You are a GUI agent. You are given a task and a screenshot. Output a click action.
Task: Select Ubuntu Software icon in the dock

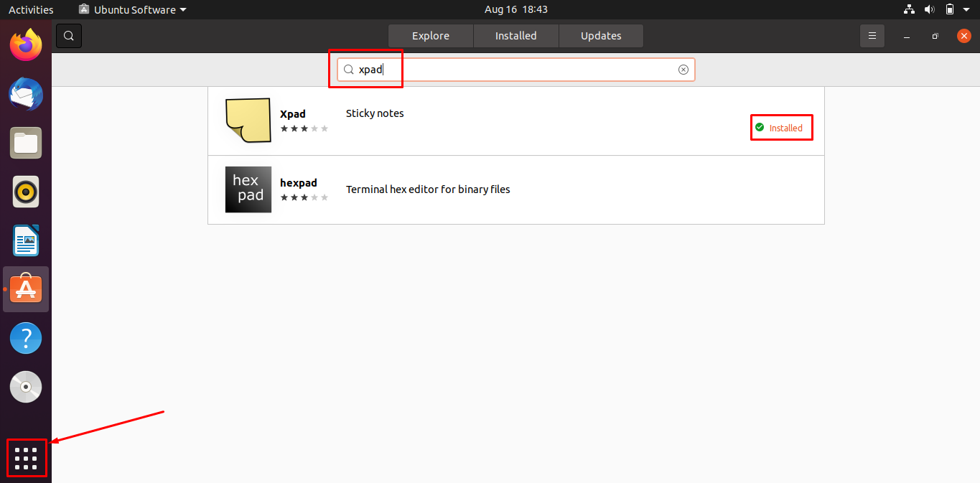[26, 289]
